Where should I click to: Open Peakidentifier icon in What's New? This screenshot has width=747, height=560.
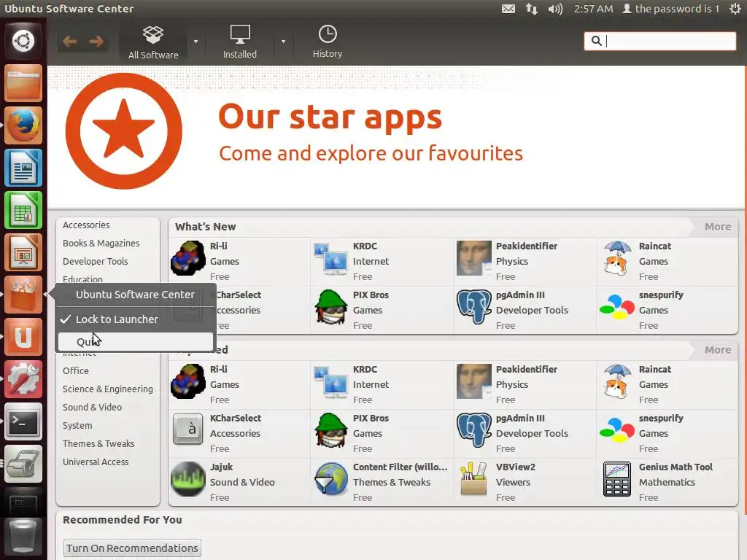pos(473,258)
